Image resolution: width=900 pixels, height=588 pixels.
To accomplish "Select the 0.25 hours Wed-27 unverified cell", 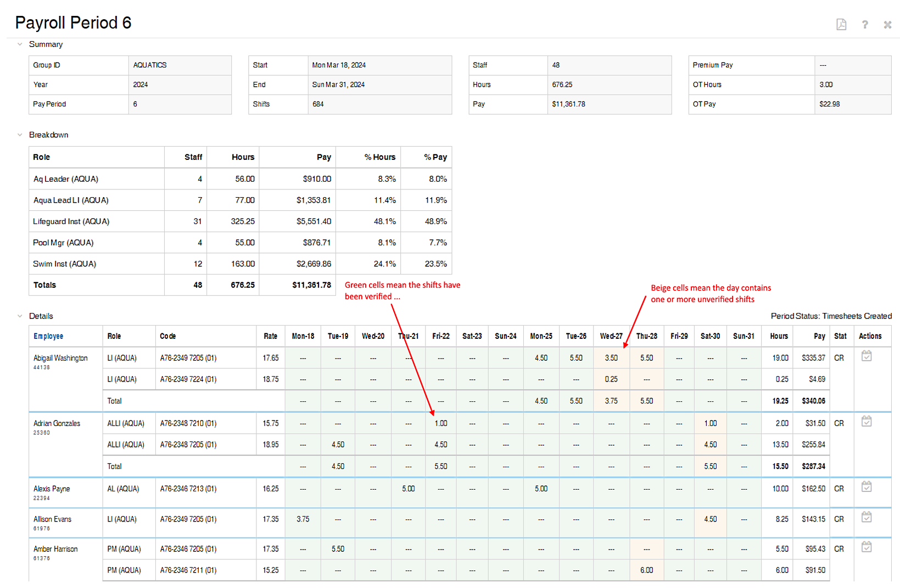I will (x=611, y=379).
